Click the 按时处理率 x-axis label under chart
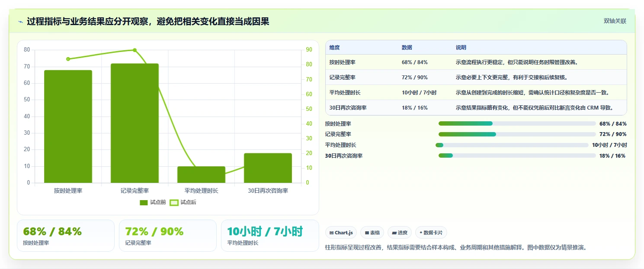644x269 pixels. 68,191
